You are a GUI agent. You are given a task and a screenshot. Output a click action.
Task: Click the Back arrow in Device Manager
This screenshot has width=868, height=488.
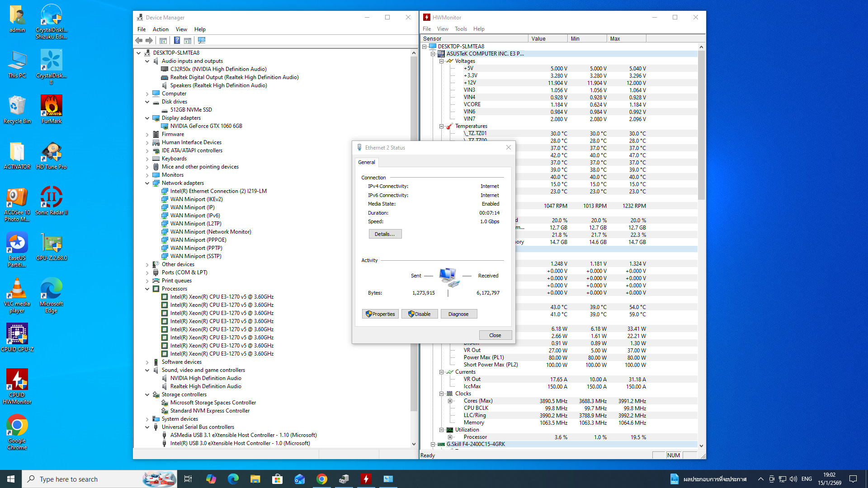pos(139,41)
